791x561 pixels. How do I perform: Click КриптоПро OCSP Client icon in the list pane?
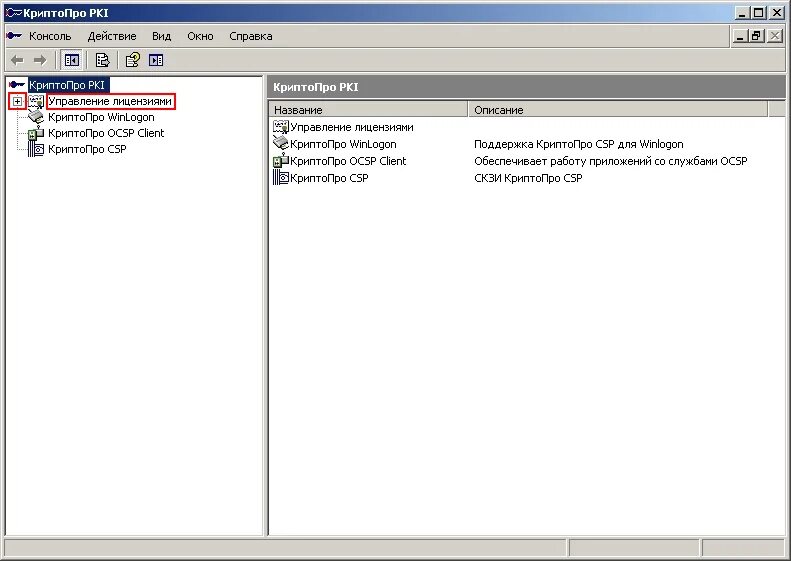(280, 161)
